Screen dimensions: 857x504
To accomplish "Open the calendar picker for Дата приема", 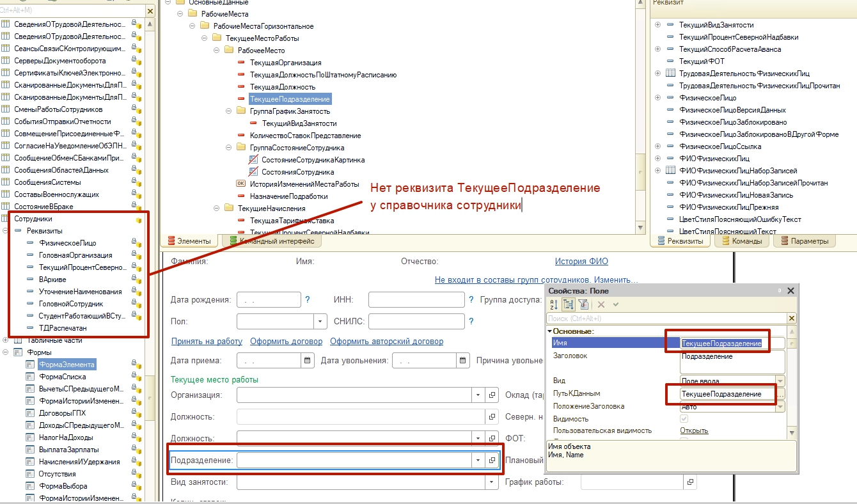I will coord(307,361).
